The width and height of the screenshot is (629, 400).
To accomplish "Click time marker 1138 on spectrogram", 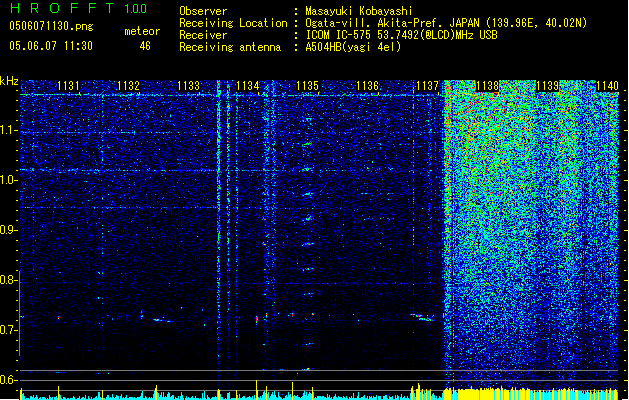I will [x=487, y=85].
